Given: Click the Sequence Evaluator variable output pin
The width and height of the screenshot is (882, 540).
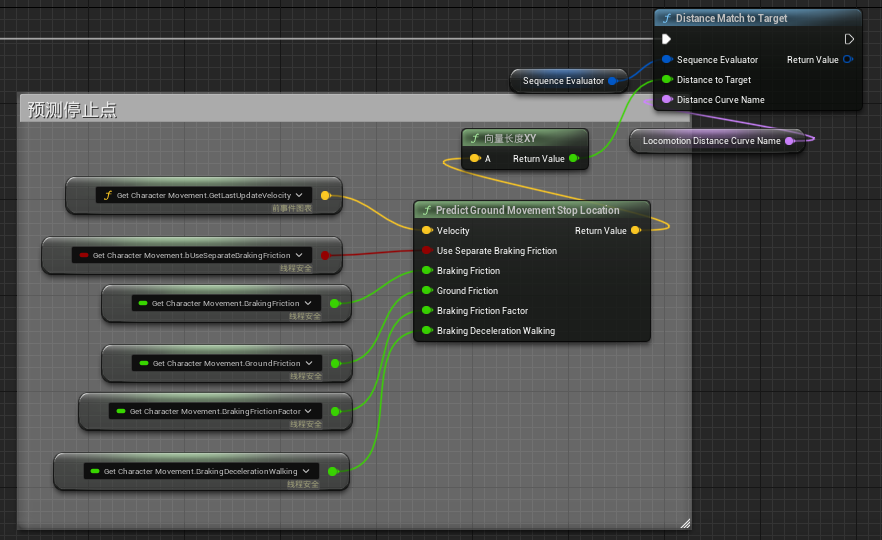Looking at the screenshot, I should (x=613, y=81).
